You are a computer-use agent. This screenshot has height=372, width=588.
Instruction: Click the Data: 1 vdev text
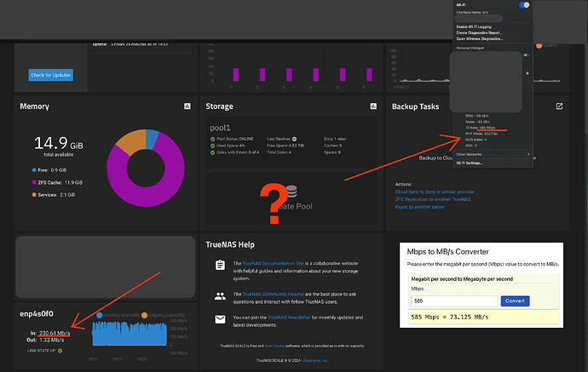tap(335, 139)
